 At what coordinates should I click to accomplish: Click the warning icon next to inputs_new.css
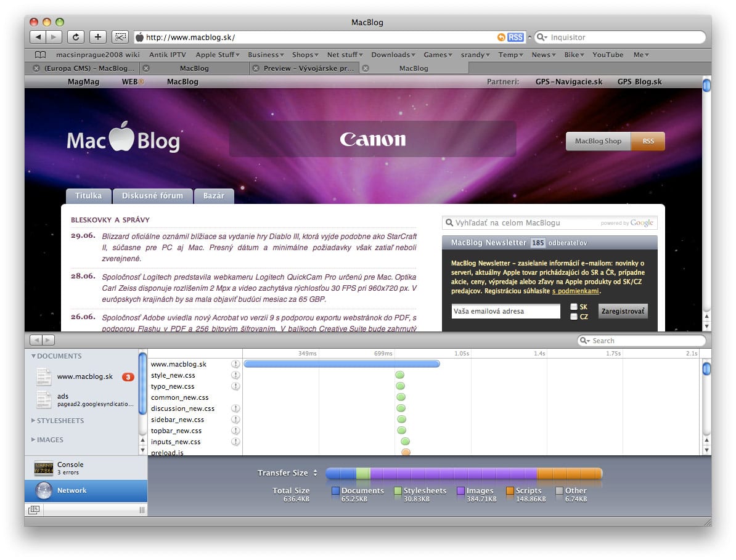235,441
